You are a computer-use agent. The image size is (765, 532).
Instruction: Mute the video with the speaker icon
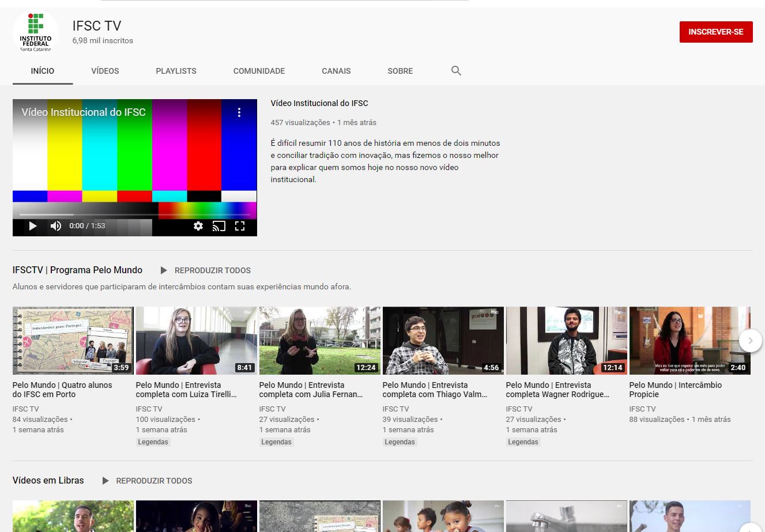[56, 226]
